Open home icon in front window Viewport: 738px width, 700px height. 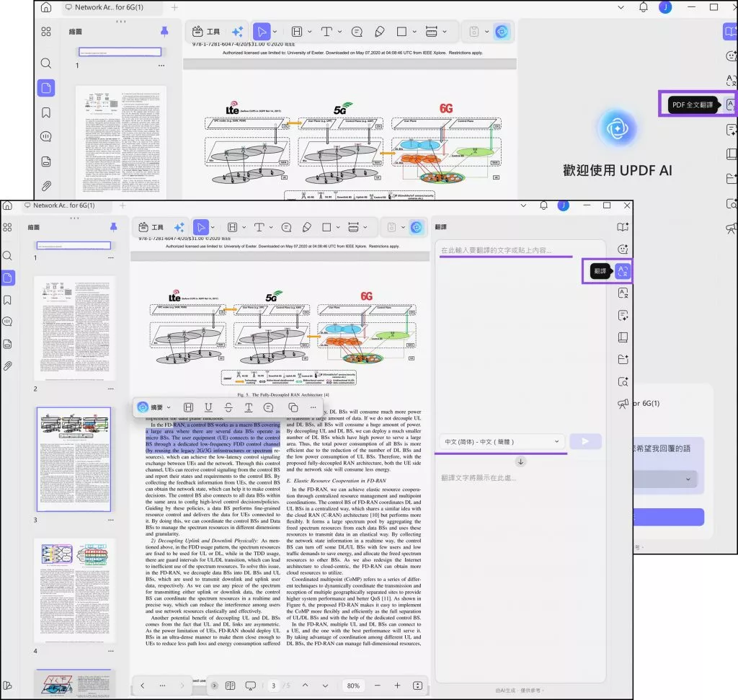pyautogui.click(x=7, y=205)
